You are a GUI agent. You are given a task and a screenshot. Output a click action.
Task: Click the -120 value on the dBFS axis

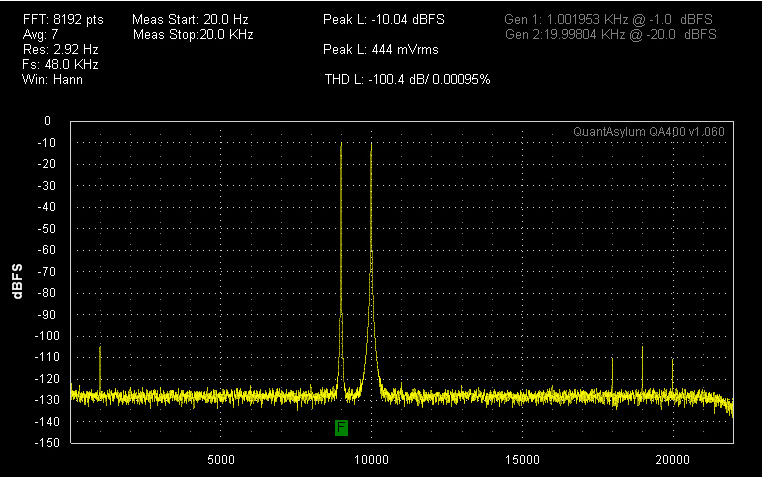point(47,379)
